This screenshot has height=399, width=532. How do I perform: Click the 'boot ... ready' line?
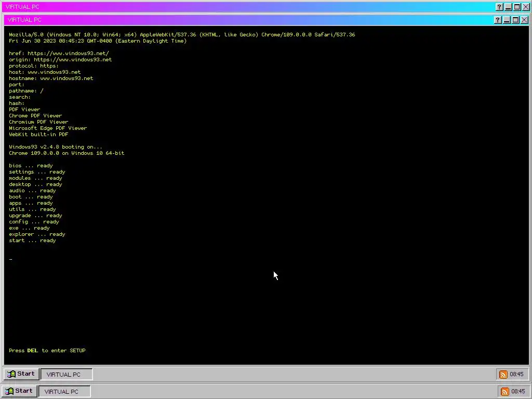click(31, 197)
